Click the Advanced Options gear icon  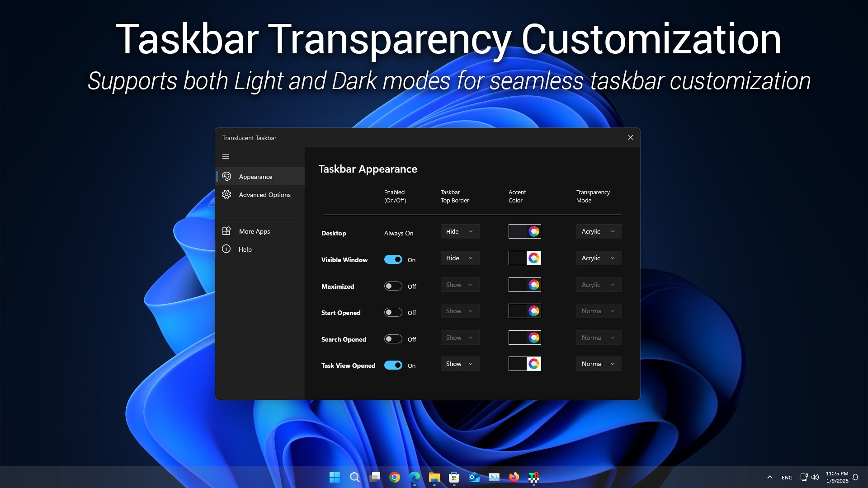click(x=226, y=195)
